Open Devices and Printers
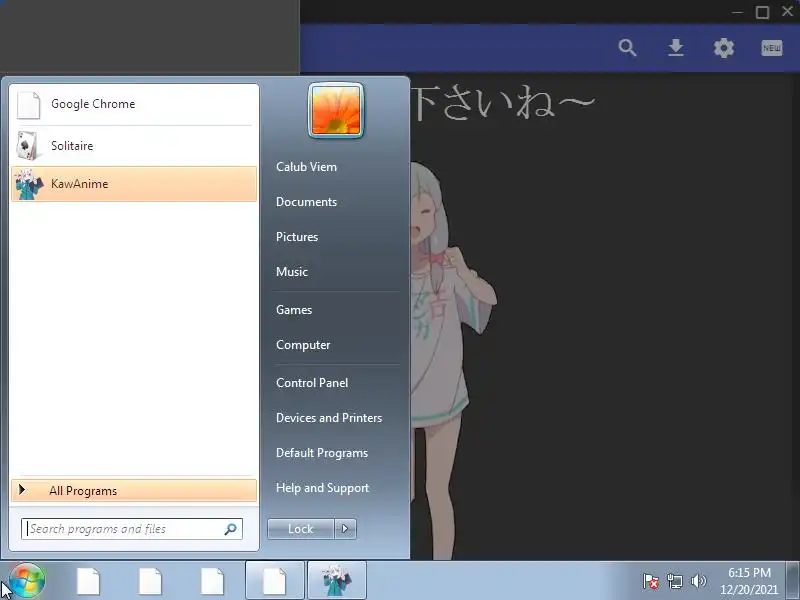 (x=329, y=418)
